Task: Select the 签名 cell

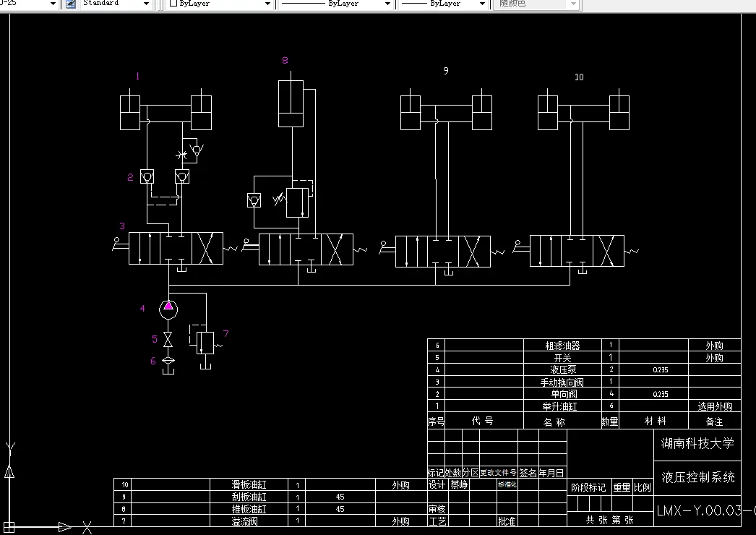Action: (x=528, y=474)
